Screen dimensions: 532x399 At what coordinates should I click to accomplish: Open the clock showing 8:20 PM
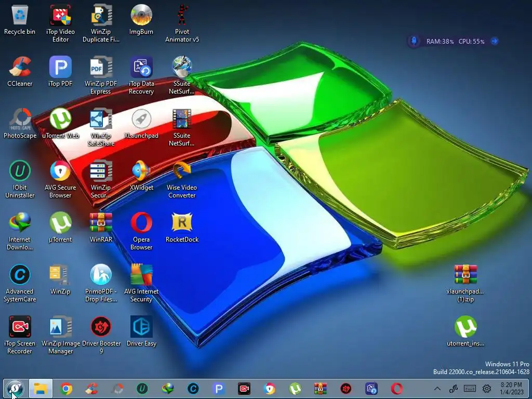tap(511, 389)
